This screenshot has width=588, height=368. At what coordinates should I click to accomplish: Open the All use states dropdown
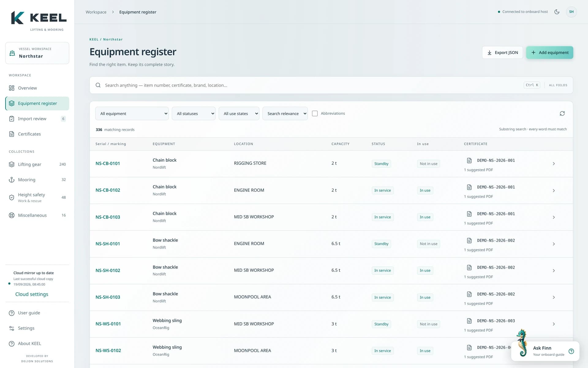pos(239,113)
